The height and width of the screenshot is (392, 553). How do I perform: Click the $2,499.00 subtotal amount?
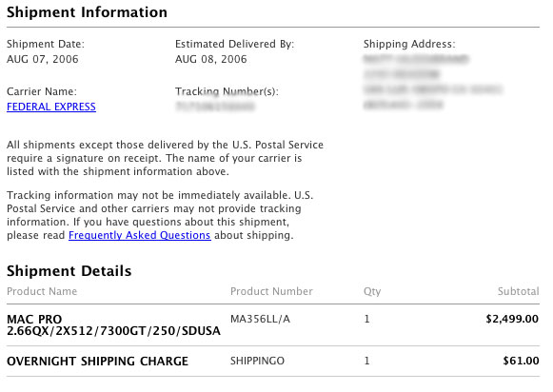pyautogui.click(x=512, y=319)
